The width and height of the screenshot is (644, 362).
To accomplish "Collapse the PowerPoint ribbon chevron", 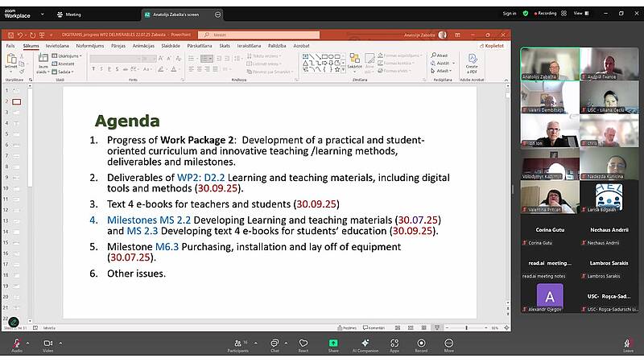I will (506, 80).
